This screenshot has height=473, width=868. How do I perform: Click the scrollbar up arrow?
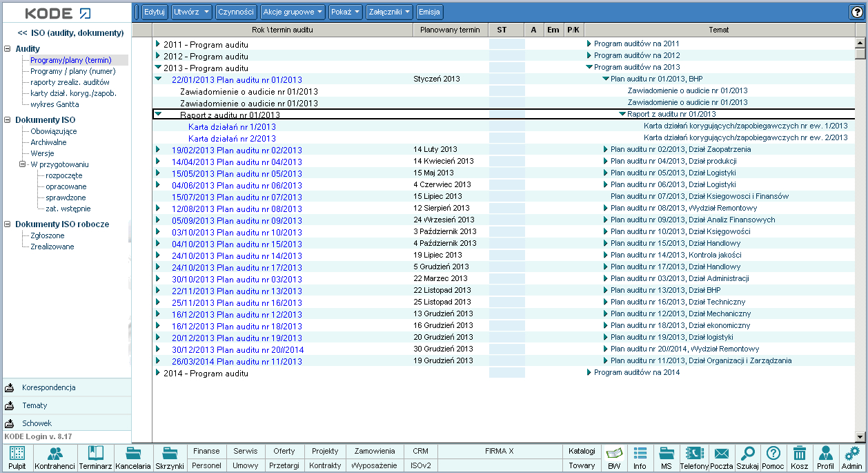[860, 42]
